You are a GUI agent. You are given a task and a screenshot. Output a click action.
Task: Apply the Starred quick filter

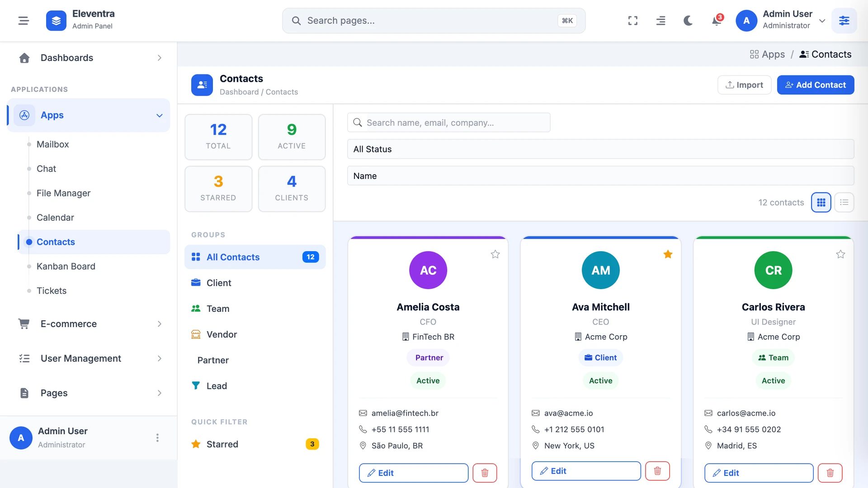coord(255,444)
